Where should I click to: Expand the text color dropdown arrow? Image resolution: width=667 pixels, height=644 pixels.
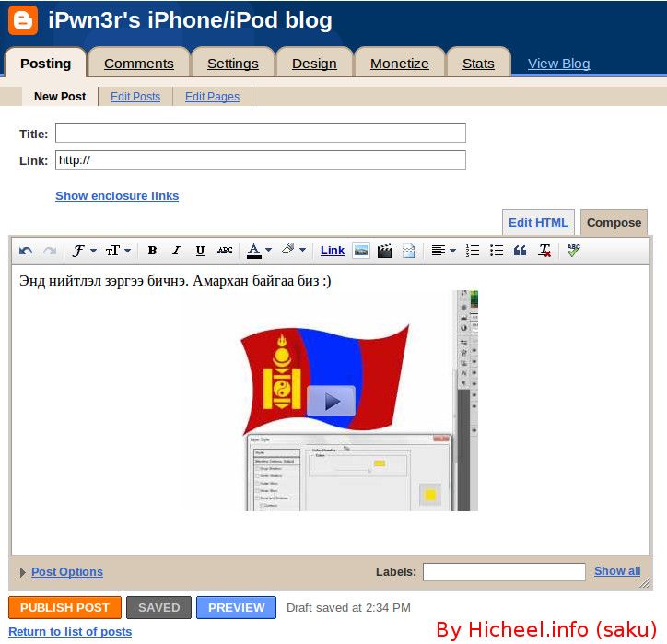point(268,250)
